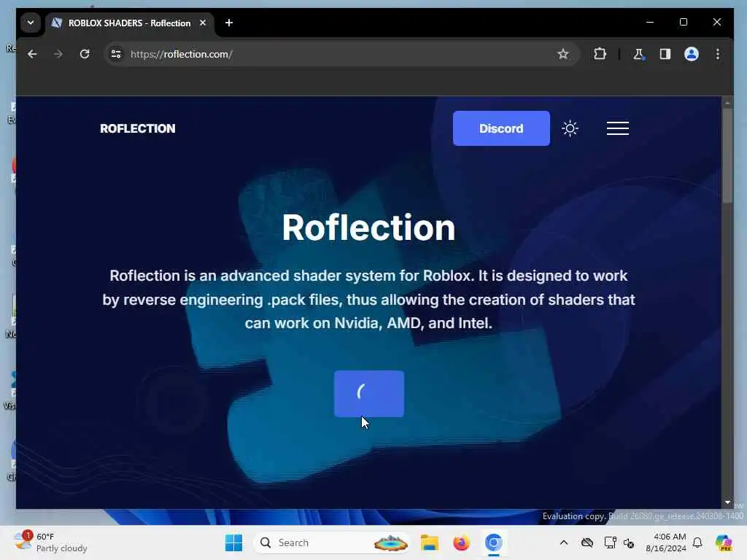747x560 pixels.
Task: Open a new browser tab
Action: (229, 23)
